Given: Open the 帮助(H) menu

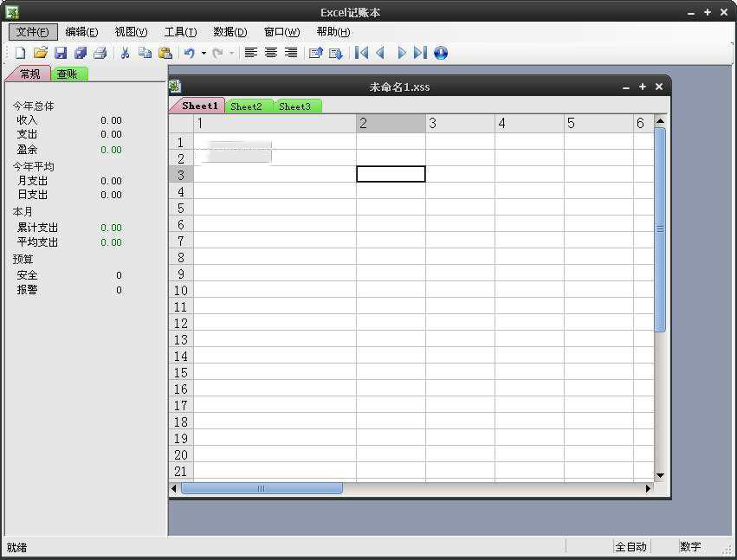Looking at the screenshot, I should coord(333,32).
